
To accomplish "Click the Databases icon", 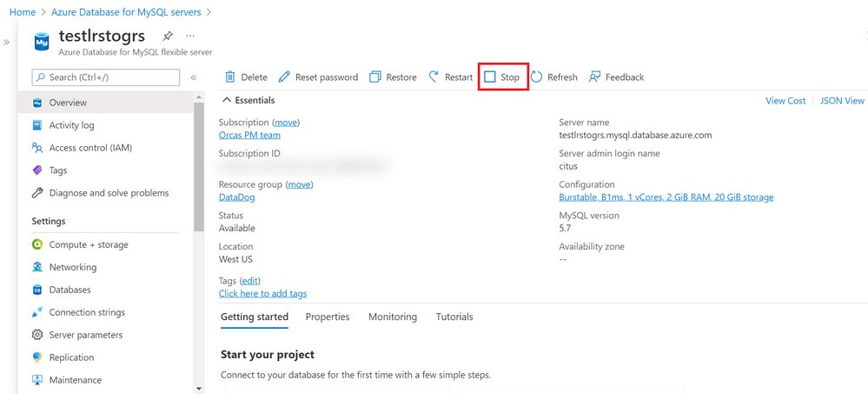I will tap(37, 290).
